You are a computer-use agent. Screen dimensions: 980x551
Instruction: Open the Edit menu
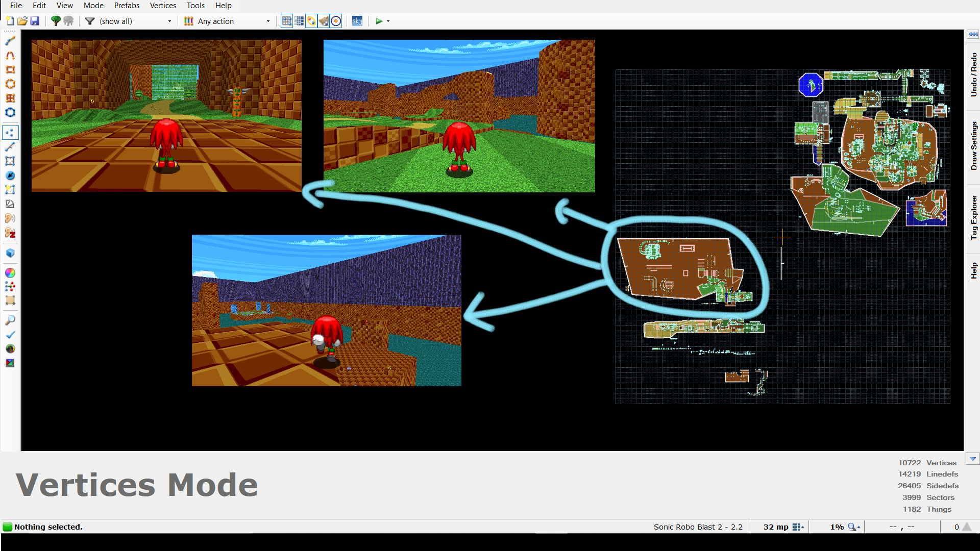point(39,6)
